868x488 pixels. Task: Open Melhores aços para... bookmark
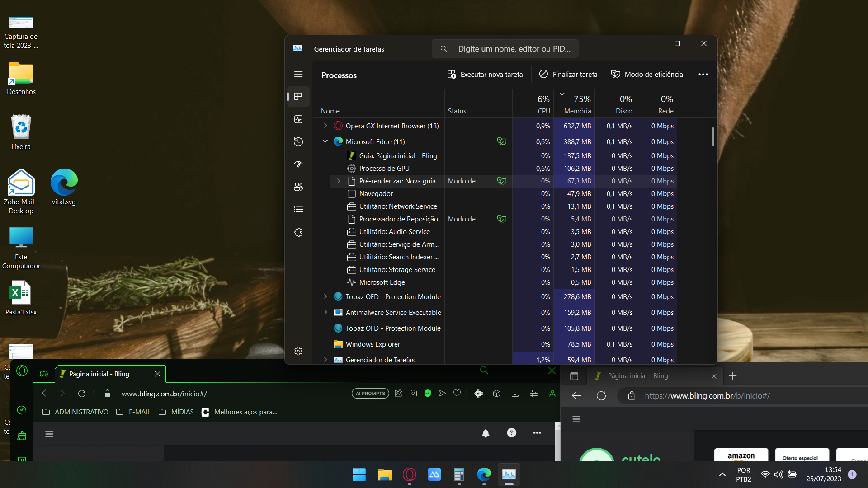tap(240, 412)
